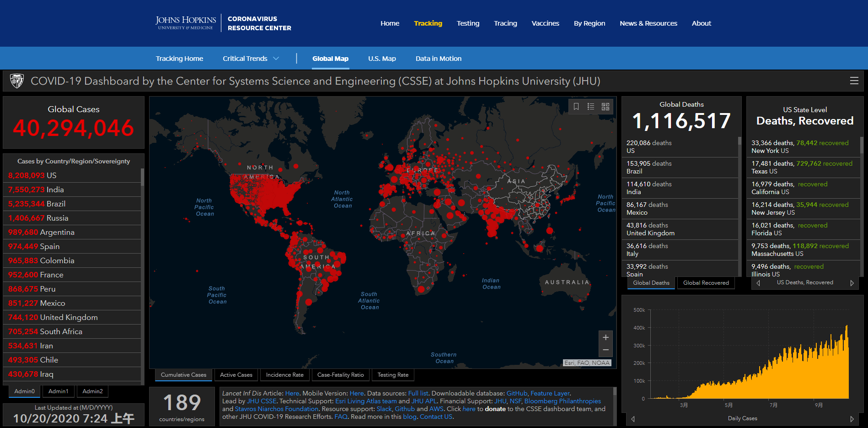The width and height of the screenshot is (868, 428).
Task: Zoom in on the map with plus
Action: click(605, 338)
